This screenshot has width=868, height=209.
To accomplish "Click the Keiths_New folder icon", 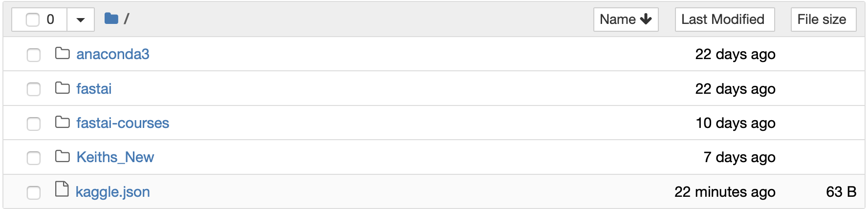I will [x=62, y=156].
